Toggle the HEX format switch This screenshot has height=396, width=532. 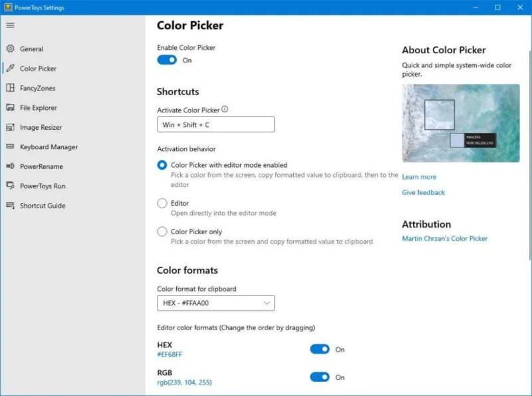(x=320, y=349)
